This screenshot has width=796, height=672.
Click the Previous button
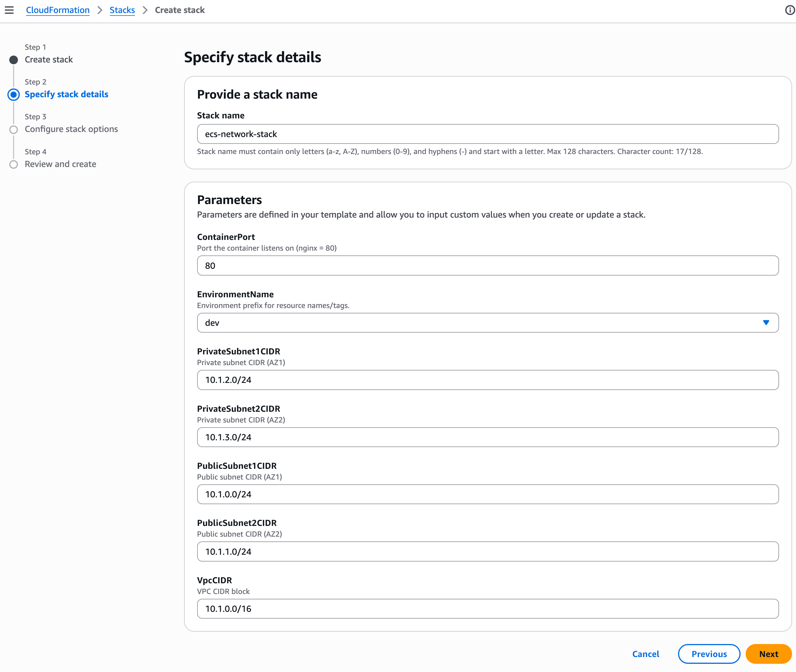click(x=709, y=654)
